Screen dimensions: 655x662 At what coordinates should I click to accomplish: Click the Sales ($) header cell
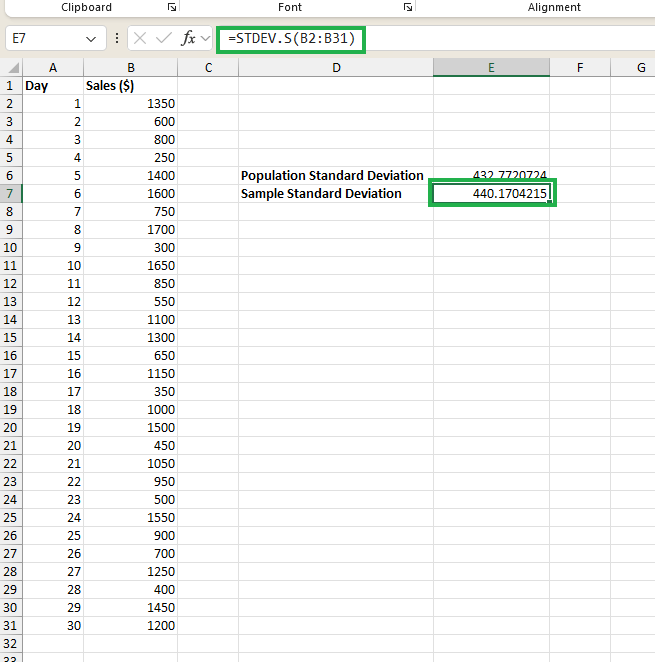[x=130, y=86]
